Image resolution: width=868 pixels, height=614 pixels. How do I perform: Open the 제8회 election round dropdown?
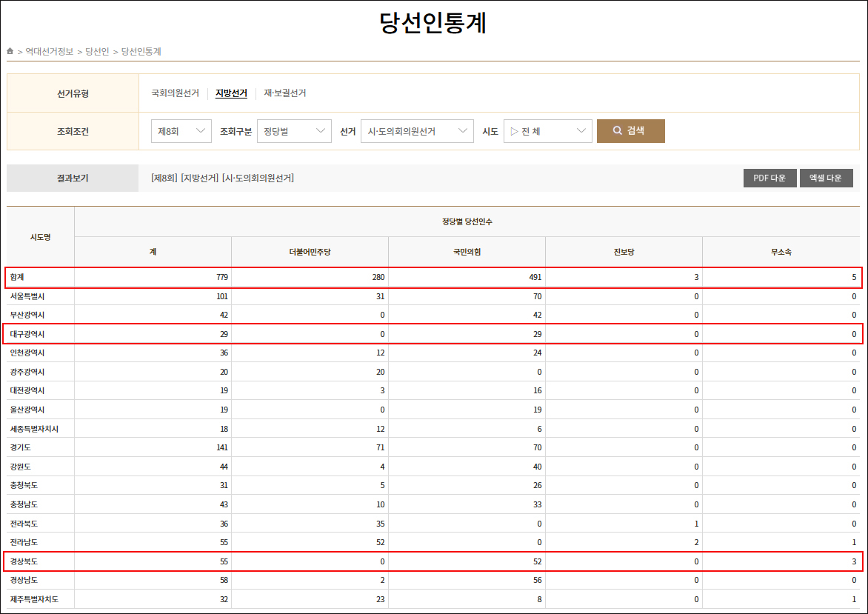[181, 130]
